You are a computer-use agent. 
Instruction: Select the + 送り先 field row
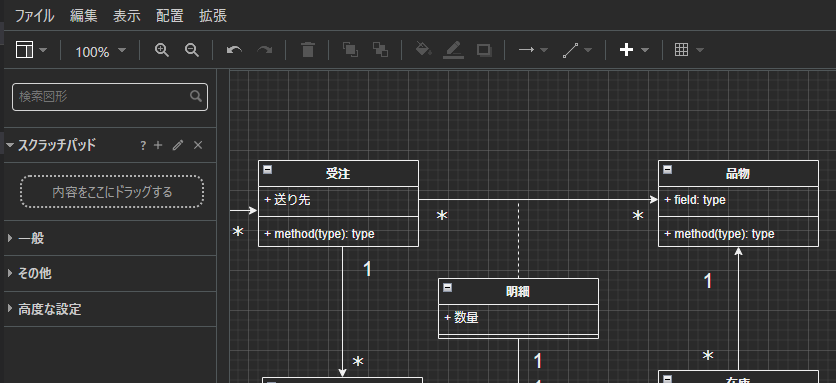coord(339,200)
